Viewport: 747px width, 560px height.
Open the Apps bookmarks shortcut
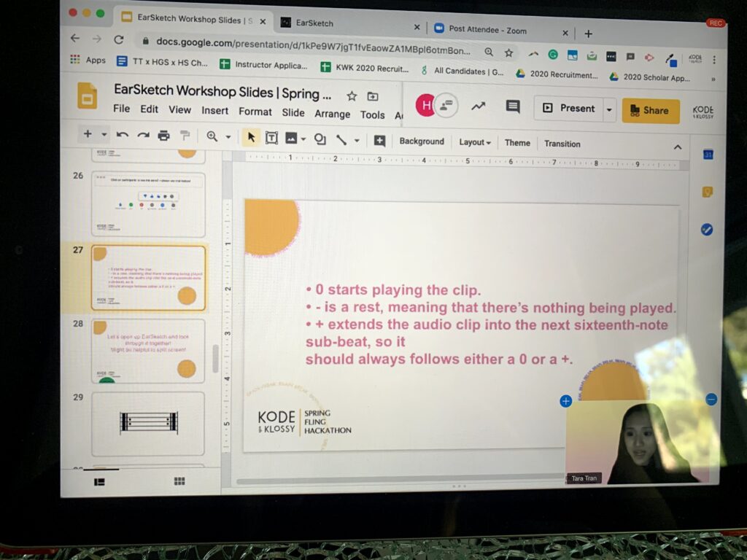[x=88, y=60]
